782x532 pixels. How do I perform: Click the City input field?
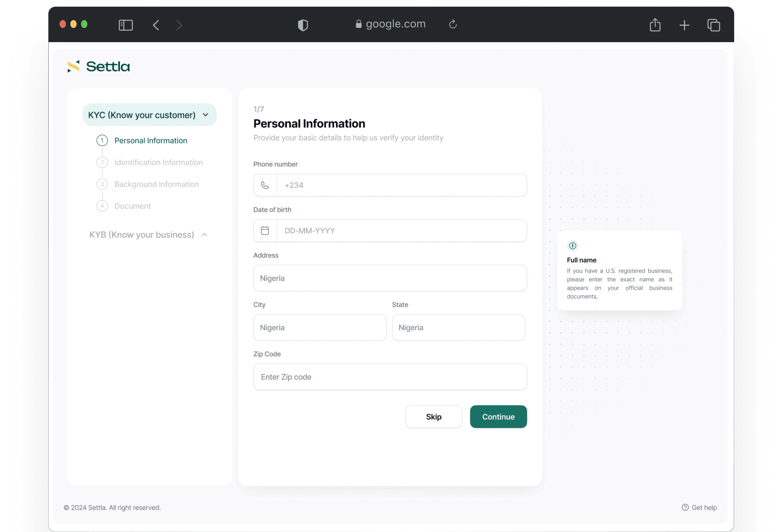click(320, 328)
